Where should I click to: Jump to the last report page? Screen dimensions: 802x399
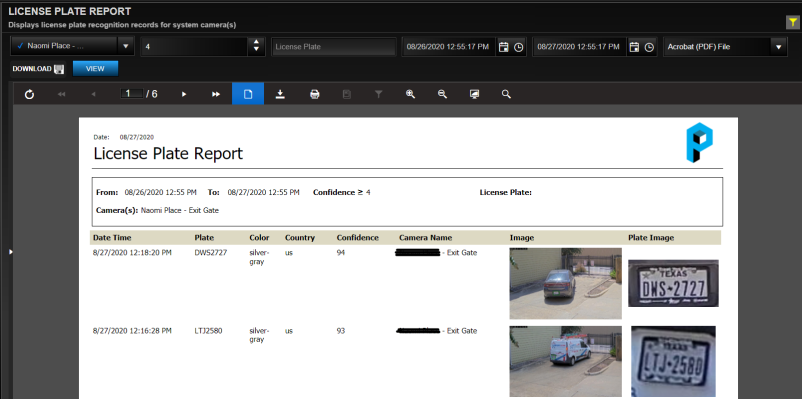[x=216, y=94]
